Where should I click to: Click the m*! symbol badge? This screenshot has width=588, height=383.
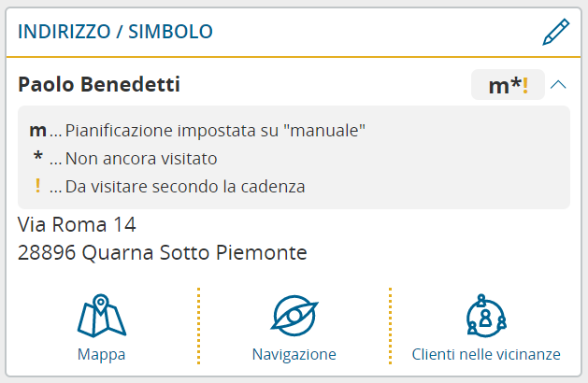pos(508,85)
